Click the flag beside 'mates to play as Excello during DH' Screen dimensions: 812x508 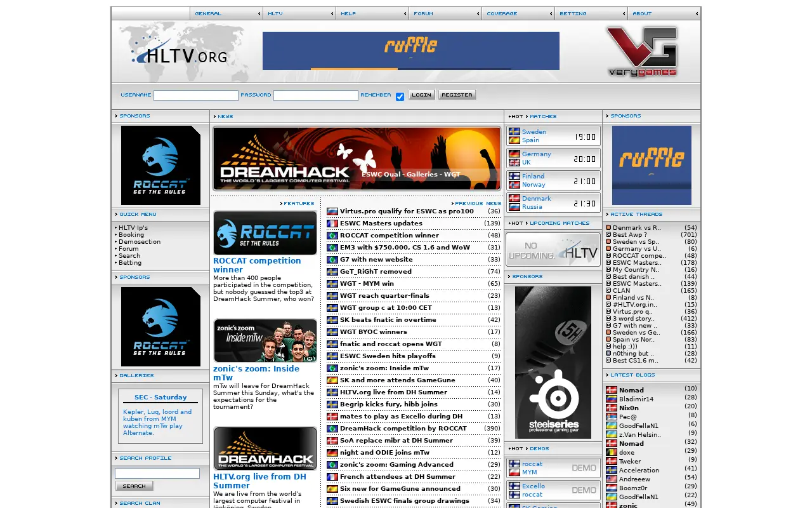pos(332,417)
